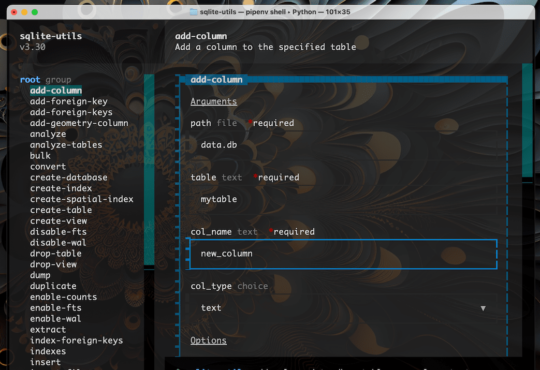This screenshot has width=540, height=370.
Task: Click the folder icon in window title bar
Action: pos(194,12)
